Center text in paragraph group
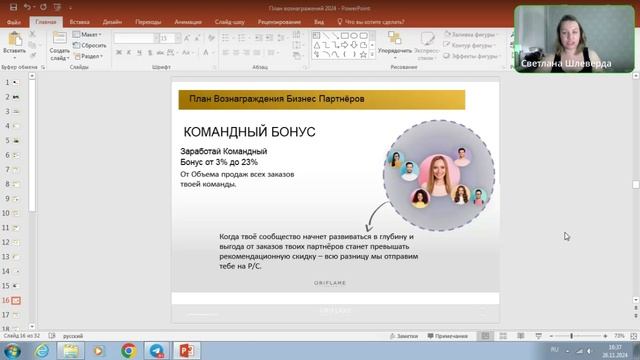 point(236,53)
